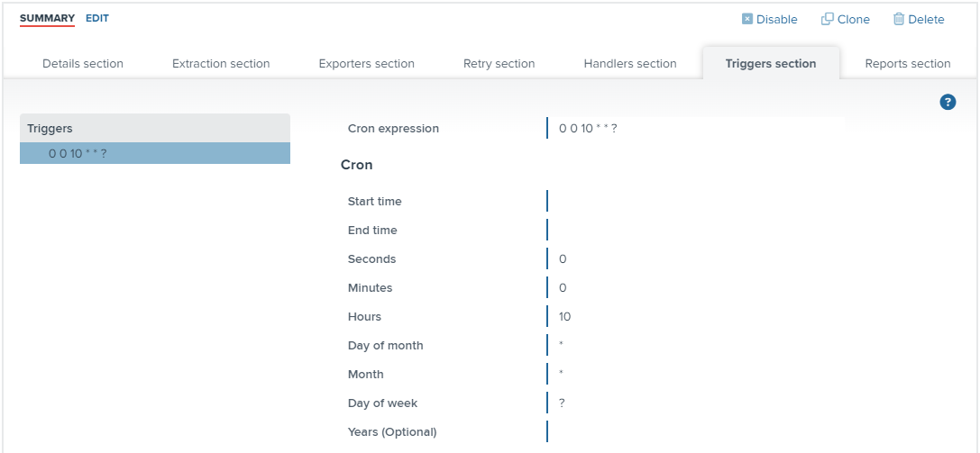
Task: Click the blue help question mark icon
Action: tap(948, 102)
